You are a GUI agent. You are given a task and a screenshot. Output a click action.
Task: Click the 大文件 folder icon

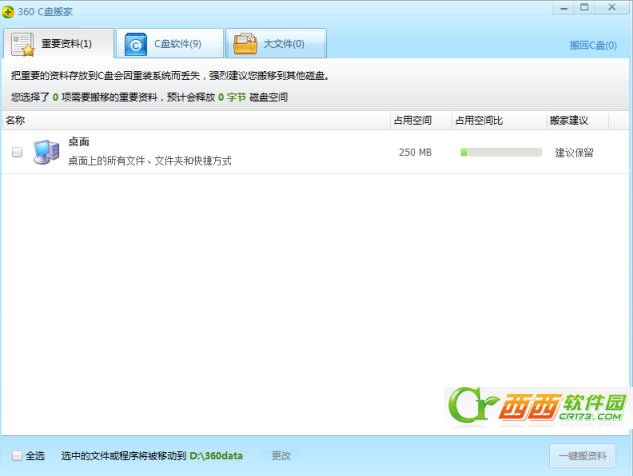pyautogui.click(x=245, y=44)
